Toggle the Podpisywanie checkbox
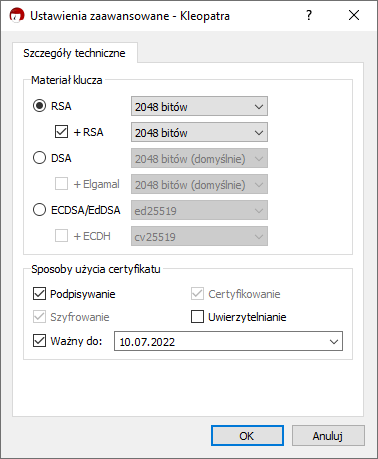The width and height of the screenshot is (378, 459). pos(39,294)
